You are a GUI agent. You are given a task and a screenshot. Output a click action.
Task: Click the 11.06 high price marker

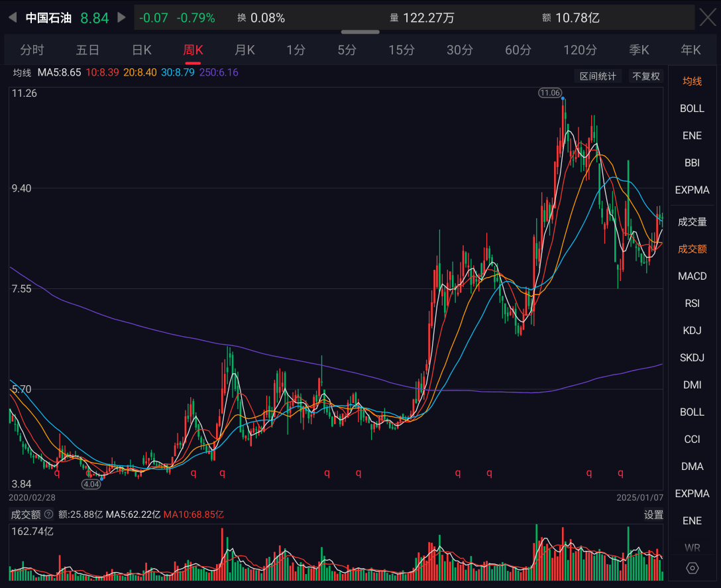550,93
